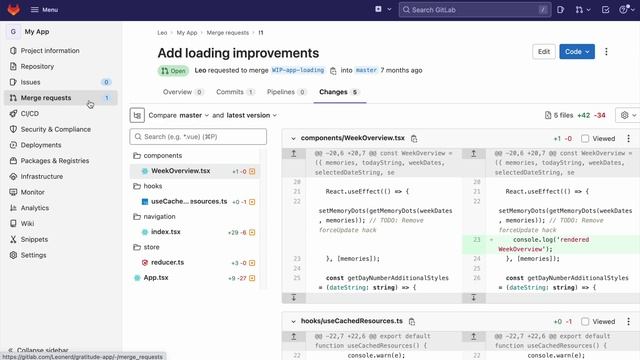Collapse the components folder
640x360 pixels.
[157, 156]
